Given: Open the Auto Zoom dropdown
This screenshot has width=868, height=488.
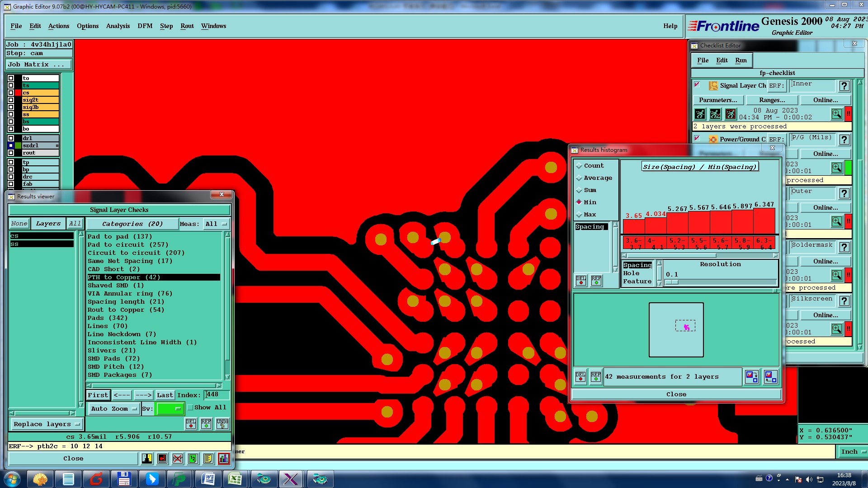Looking at the screenshot, I should point(114,409).
